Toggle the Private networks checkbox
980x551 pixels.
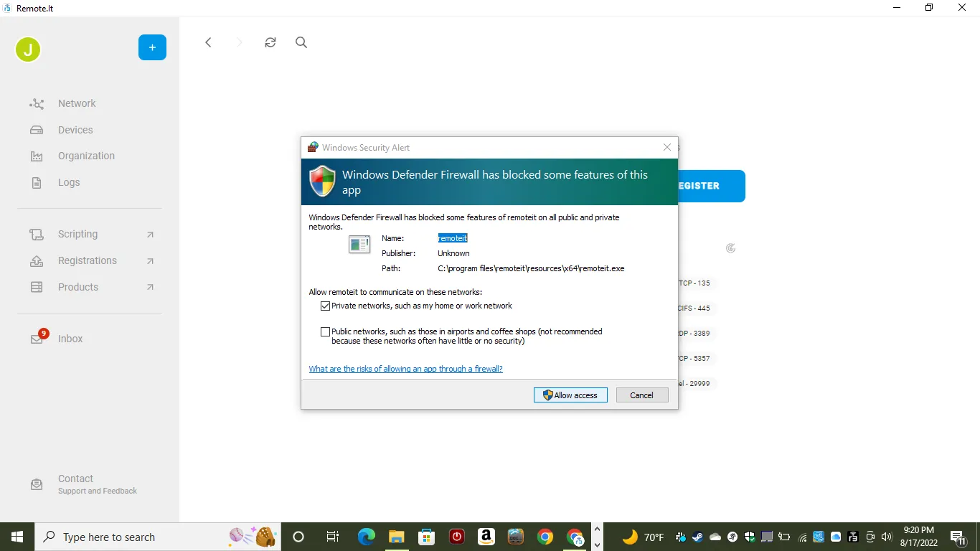coord(326,306)
